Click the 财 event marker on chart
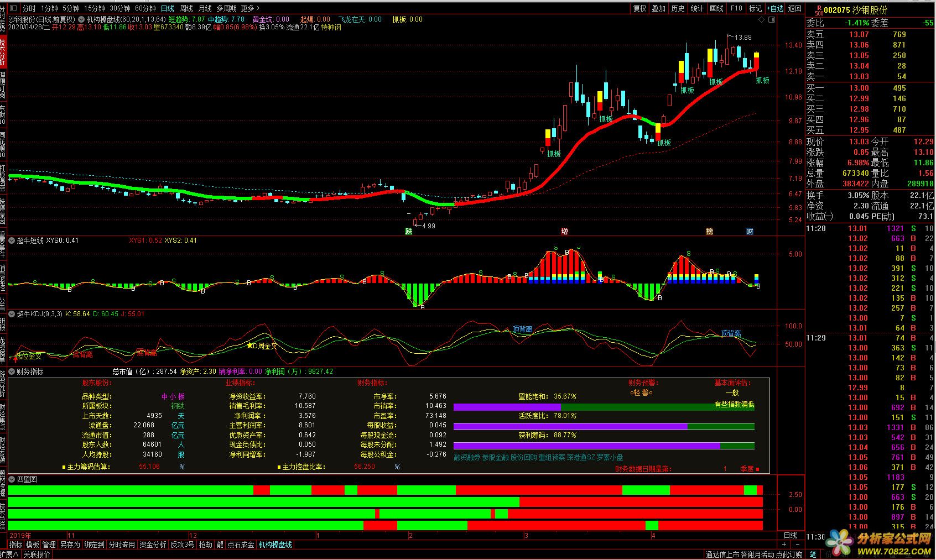 coord(750,231)
